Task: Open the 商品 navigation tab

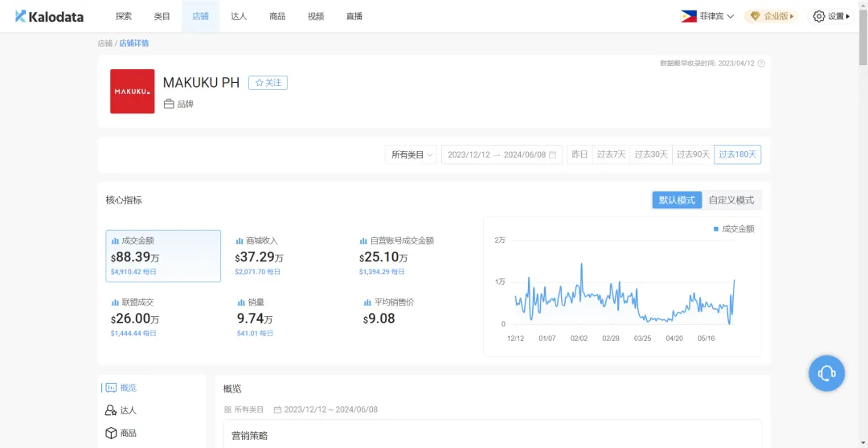Action: (277, 17)
